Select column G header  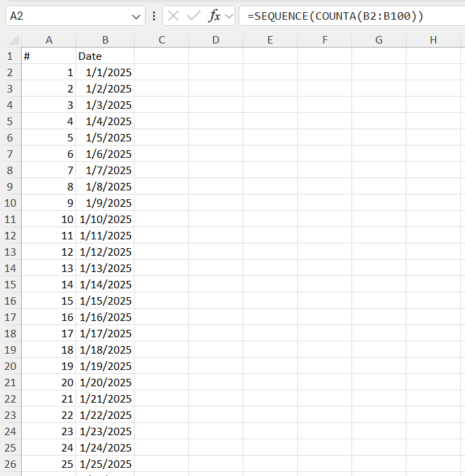(379, 40)
